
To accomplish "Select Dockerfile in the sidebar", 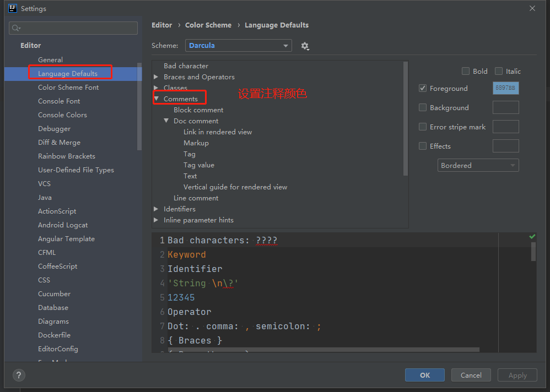I will (54, 335).
